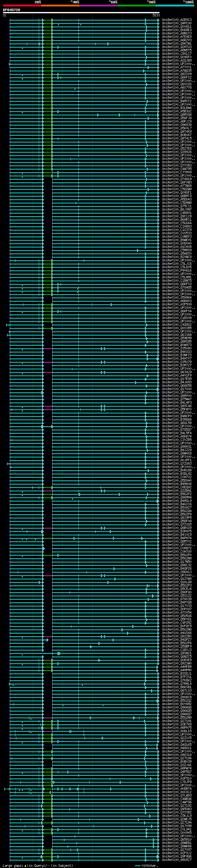
Task: Open hit UniRef100_Q52TE6
Action: (177, 149)
